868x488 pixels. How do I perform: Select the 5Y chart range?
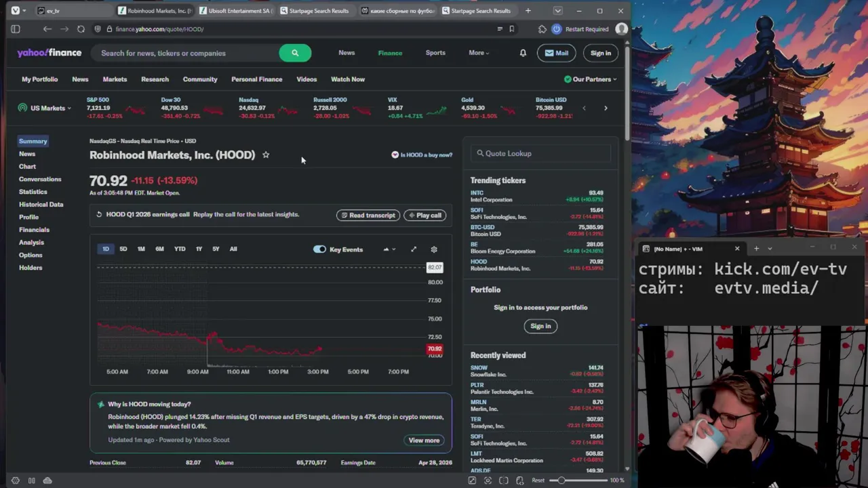216,249
